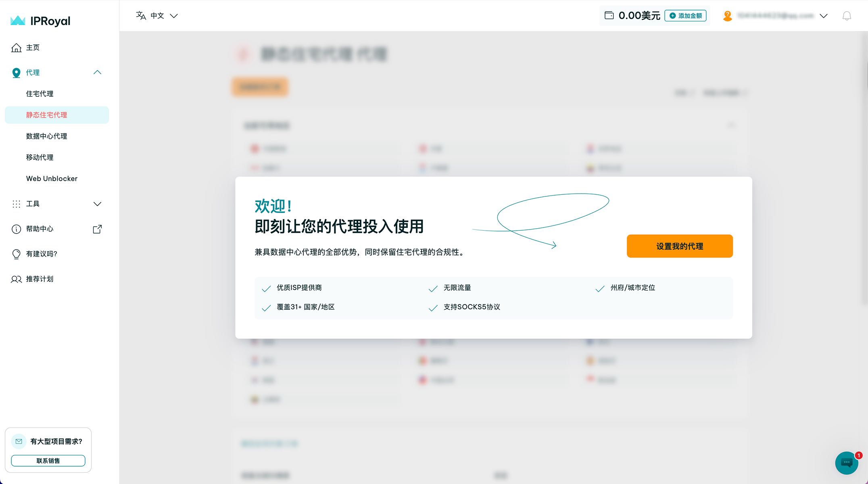The height and width of the screenshot is (484, 868).
Task: Click the 设置我的代理 orange button
Action: [680, 246]
